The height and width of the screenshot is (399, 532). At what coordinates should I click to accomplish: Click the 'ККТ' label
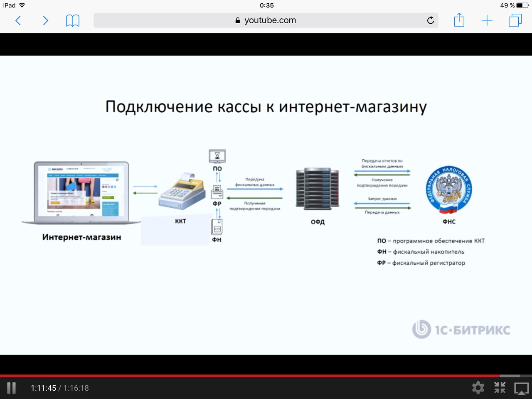(180, 221)
